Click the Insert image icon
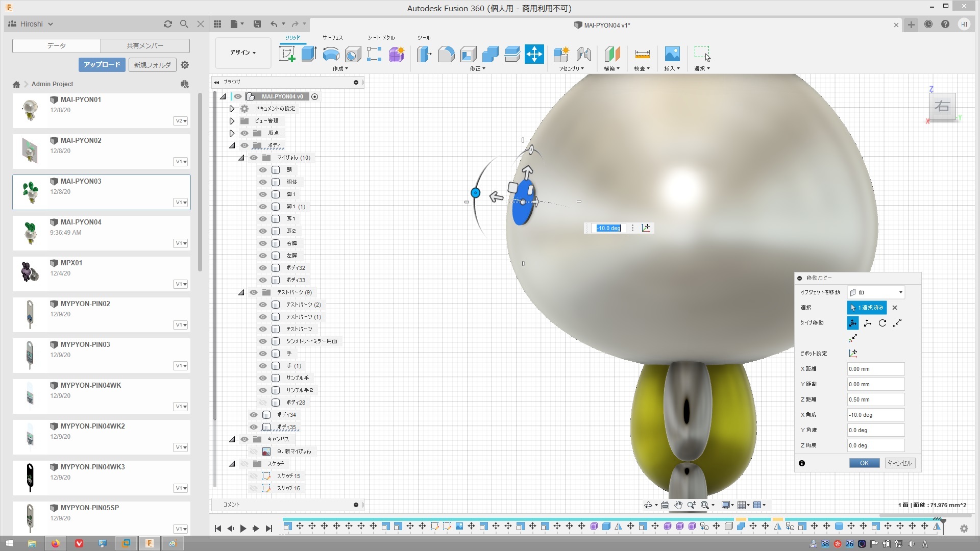980x551 pixels. coord(672,54)
